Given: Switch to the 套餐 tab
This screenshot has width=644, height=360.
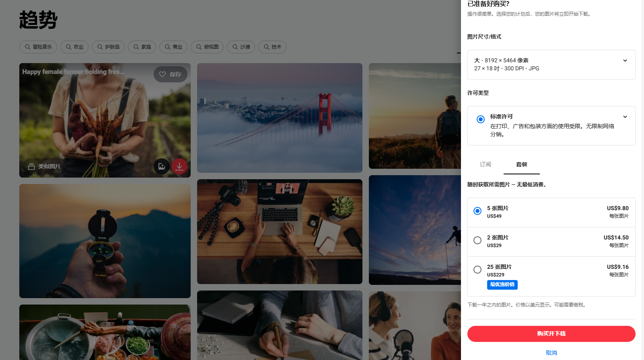Looking at the screenshot, I should [x=522, y=164].
